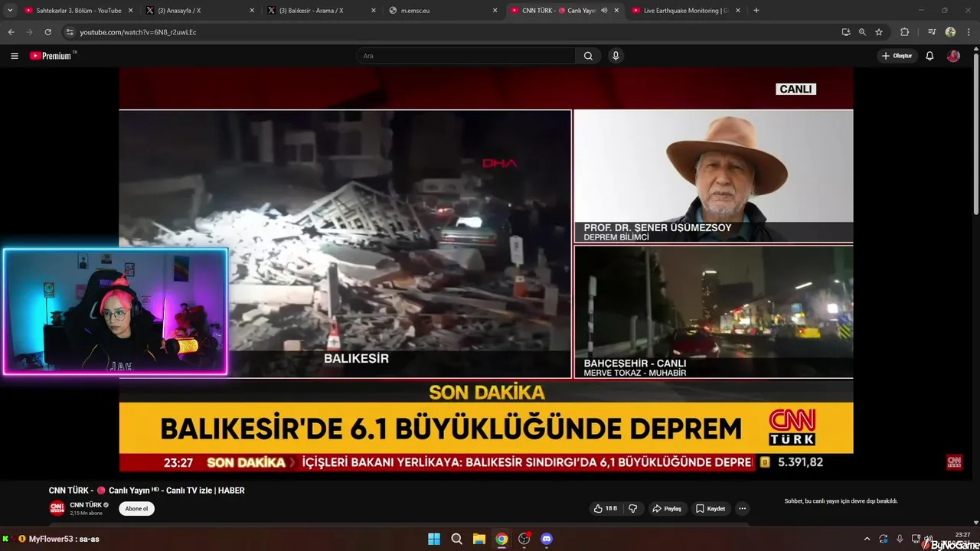The width and height of the screenshot is (980, 551).
Task: Open more actions three-dot button
Action: (742, 509)
